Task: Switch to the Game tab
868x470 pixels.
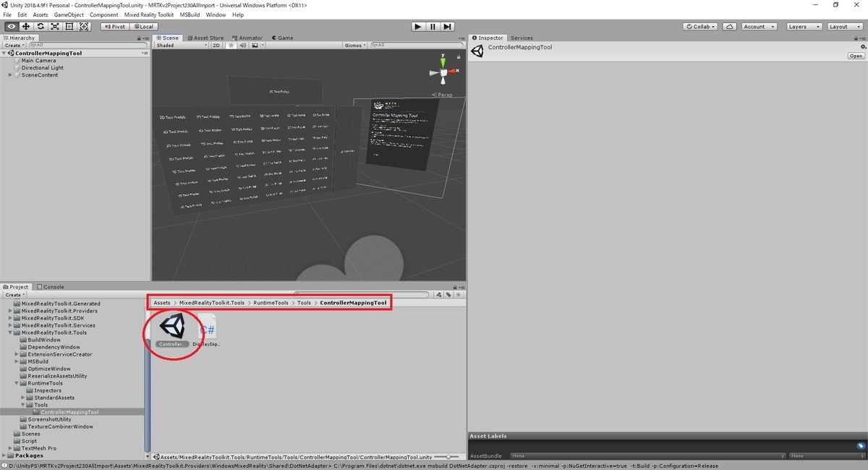Action: click(283, 38)
